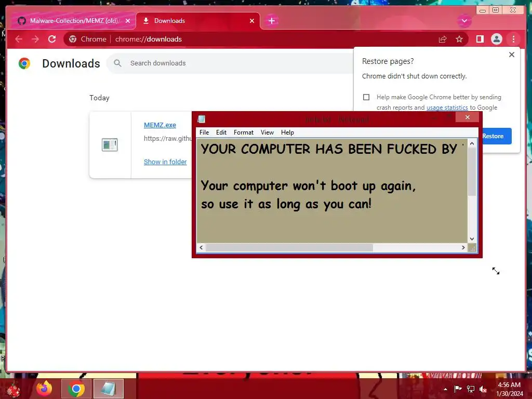The image size is (532, 399).
Task: Click the Notepad horizontal scrollbar thumb
Action: [289, 248]
